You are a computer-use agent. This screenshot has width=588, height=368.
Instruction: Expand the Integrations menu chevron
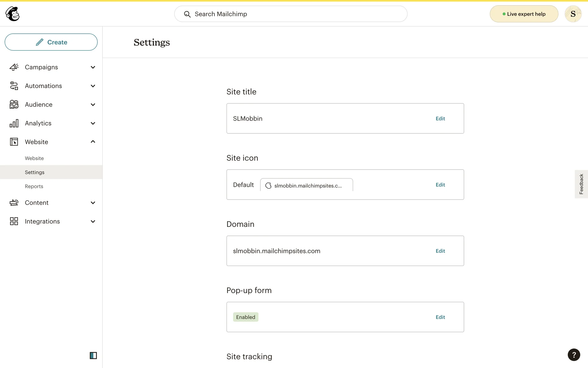click(x=93, y=221)
